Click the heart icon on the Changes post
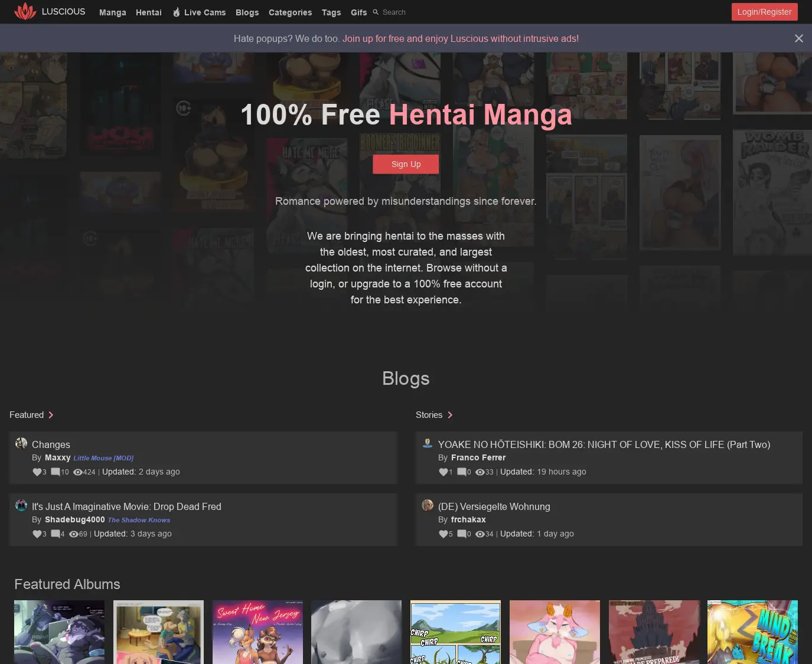 [37, 472]
